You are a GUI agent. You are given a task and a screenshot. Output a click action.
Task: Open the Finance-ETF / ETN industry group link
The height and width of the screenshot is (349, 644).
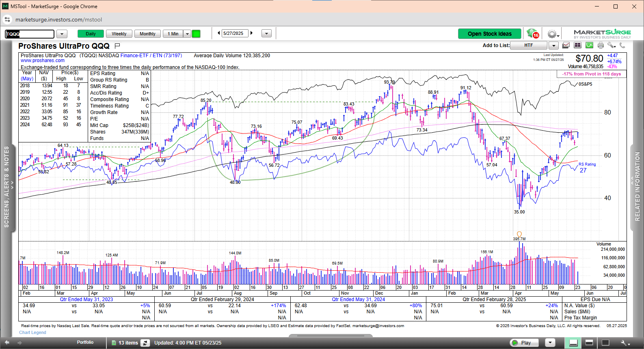point(151,56)
